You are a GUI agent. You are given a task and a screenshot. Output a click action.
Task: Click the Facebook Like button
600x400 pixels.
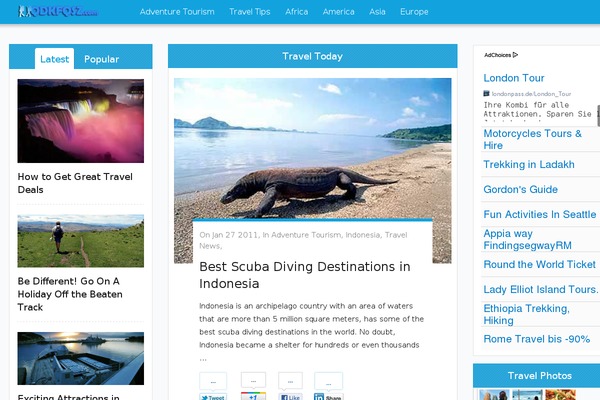pos(290,397)
